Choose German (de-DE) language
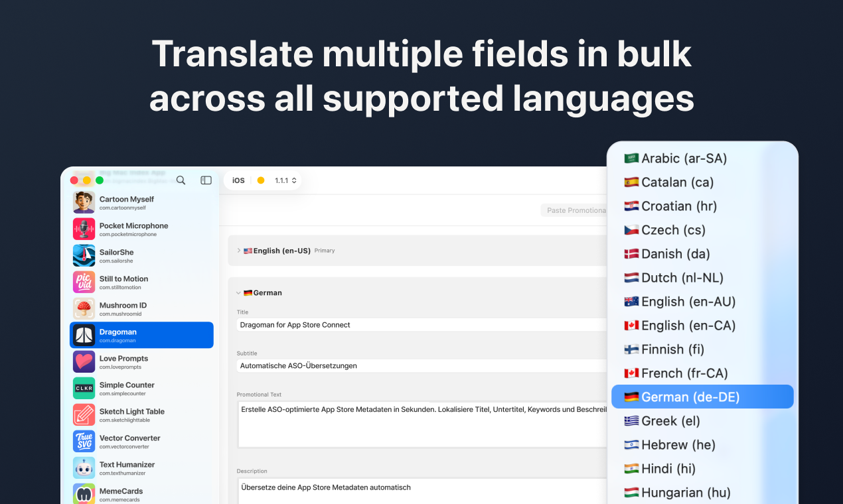This screenshot has height=504, width=843. [x=702, y=397]
